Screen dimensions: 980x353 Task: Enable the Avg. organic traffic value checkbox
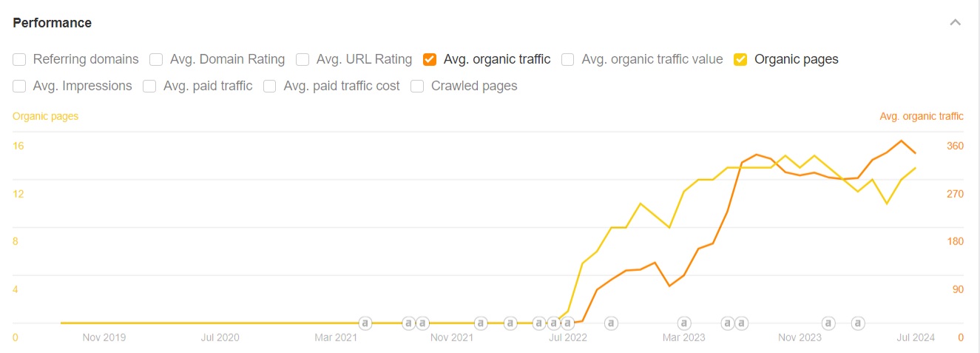click(x=568, y=59)
